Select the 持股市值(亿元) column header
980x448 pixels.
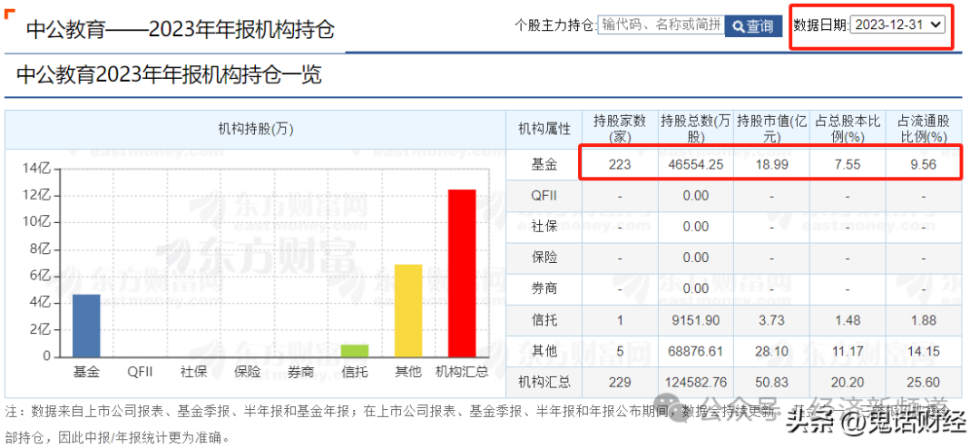click(x=771, y=130)
